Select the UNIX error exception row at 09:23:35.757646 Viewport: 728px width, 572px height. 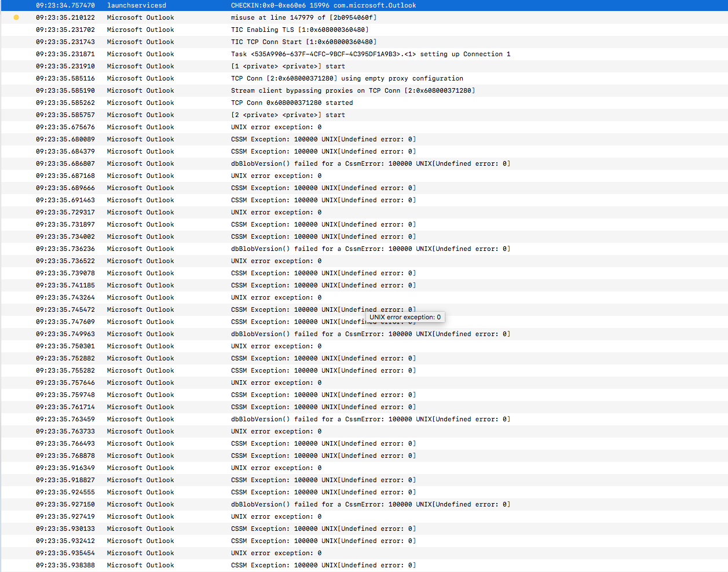364,382
